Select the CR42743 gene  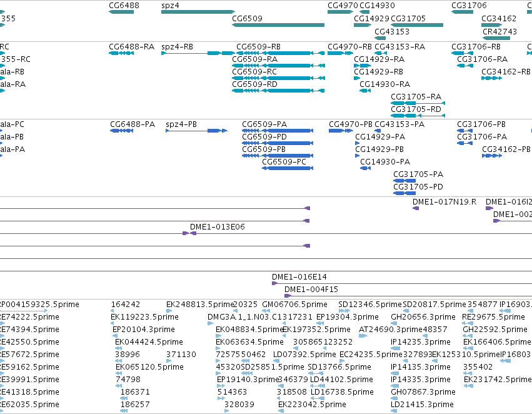496,38
